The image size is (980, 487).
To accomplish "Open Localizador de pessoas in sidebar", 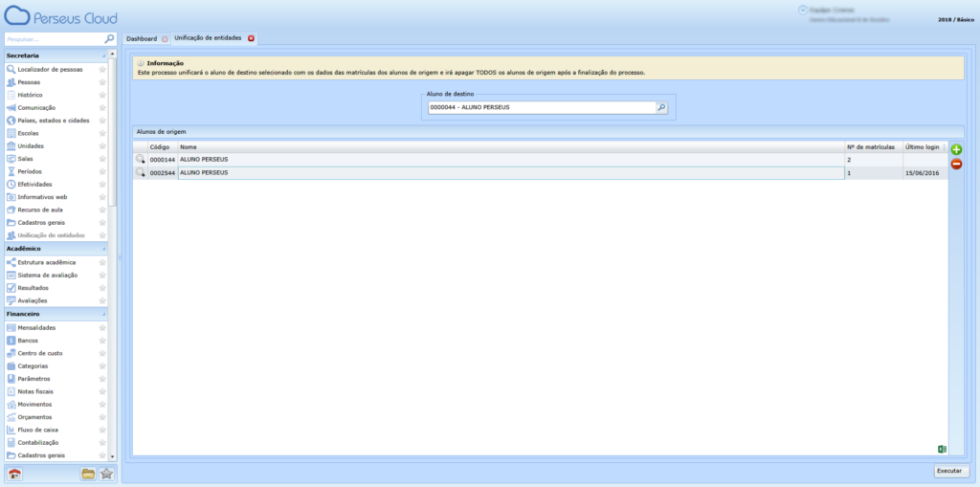I will (x=50, y=70).
